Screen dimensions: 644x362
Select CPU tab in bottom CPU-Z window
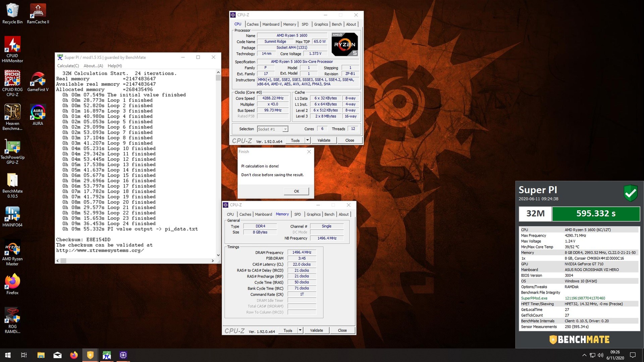[x=230, y=214]
